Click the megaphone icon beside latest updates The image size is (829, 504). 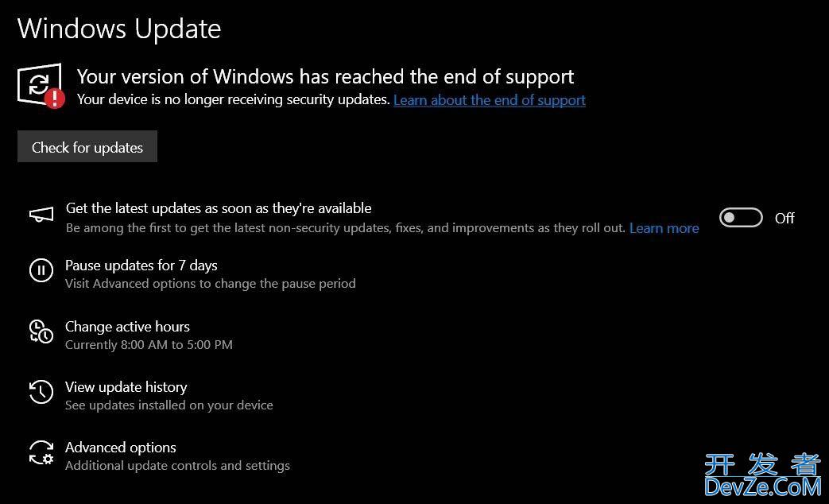[41, 215]
